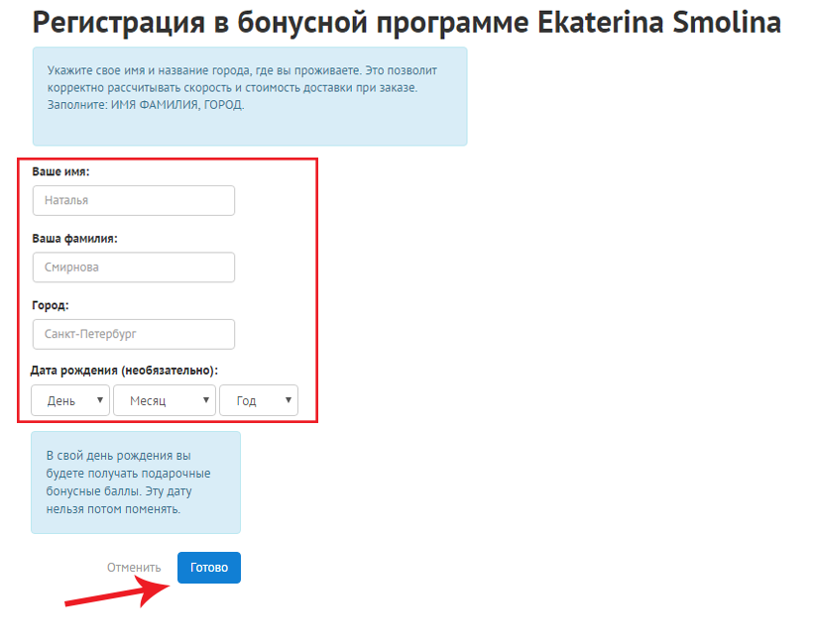This screenshot has height=644, width=813.
Task: Open the Год birth year dropdown
Action: [x=258, y=400]
